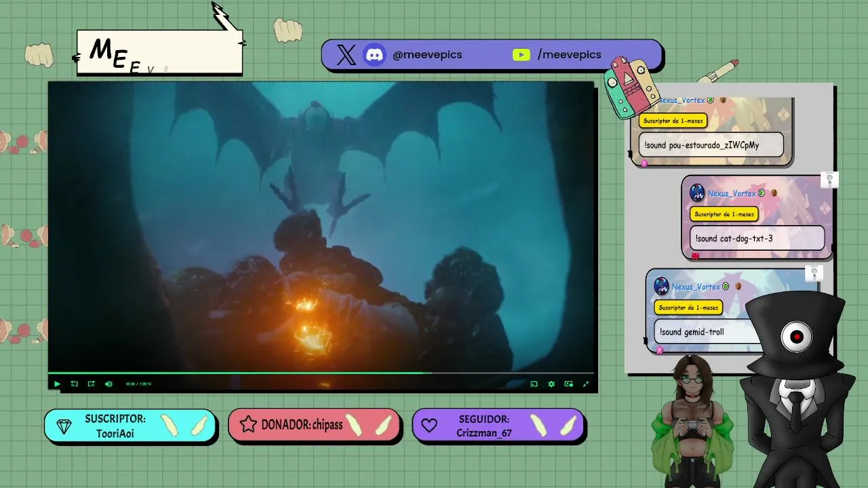868x488 pixels.
Task: Click the subscriber badge above pou-estourado message
Action: coord(673,121)
